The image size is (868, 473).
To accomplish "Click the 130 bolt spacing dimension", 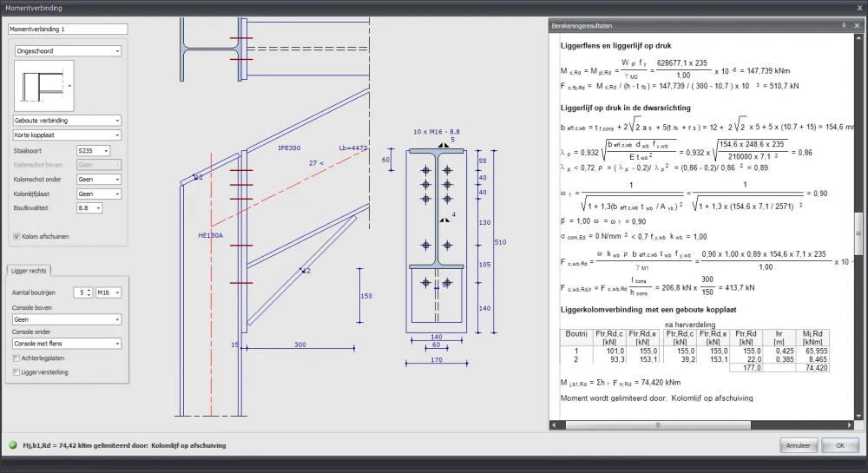I will click(x=484, y=222).
